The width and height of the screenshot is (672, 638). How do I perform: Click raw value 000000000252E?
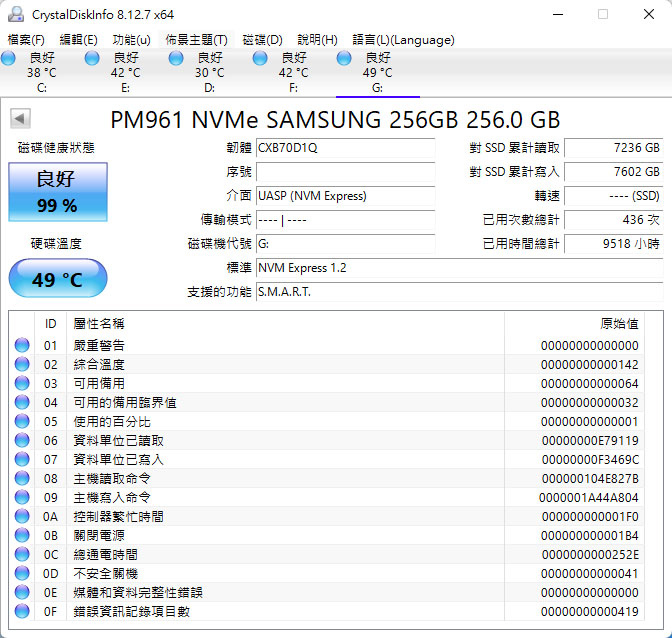pyautogui.click(x=590, y=555)
